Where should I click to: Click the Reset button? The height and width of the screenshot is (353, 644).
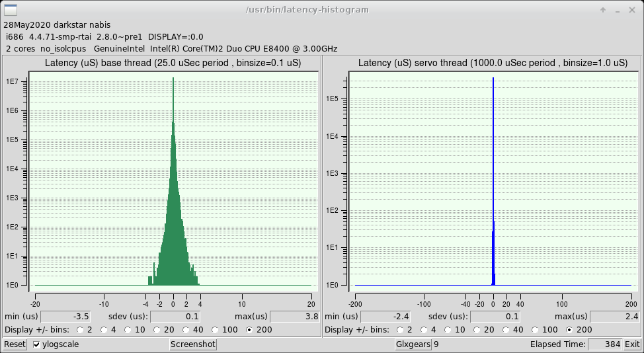pyautogui.click(x=15, y=344)
